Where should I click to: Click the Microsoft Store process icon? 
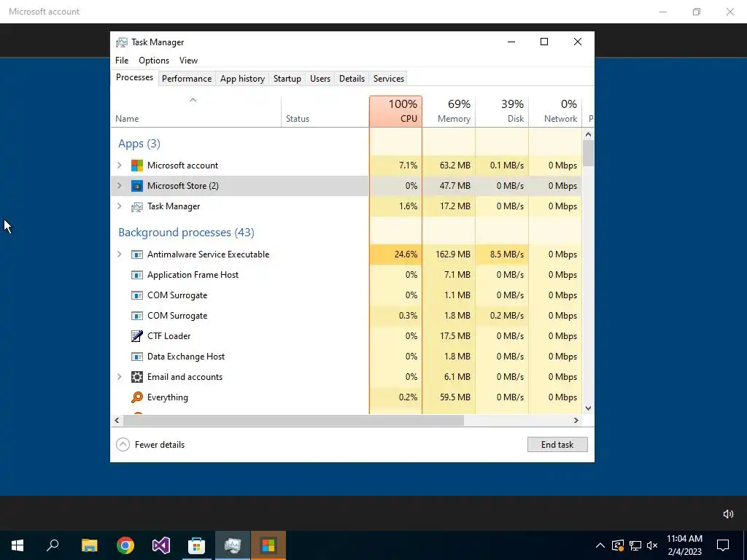tap(136, 186)
